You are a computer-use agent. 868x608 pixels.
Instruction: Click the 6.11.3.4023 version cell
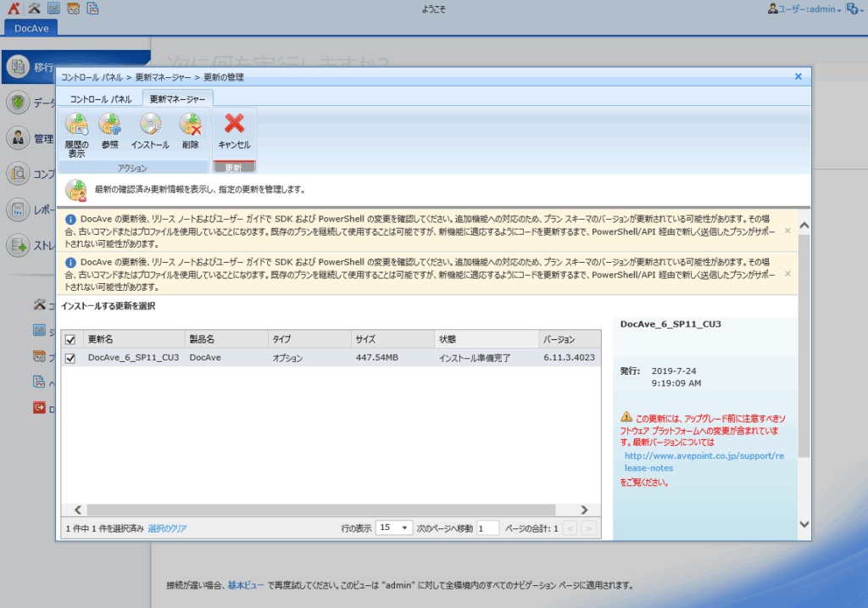click(569, 358)
